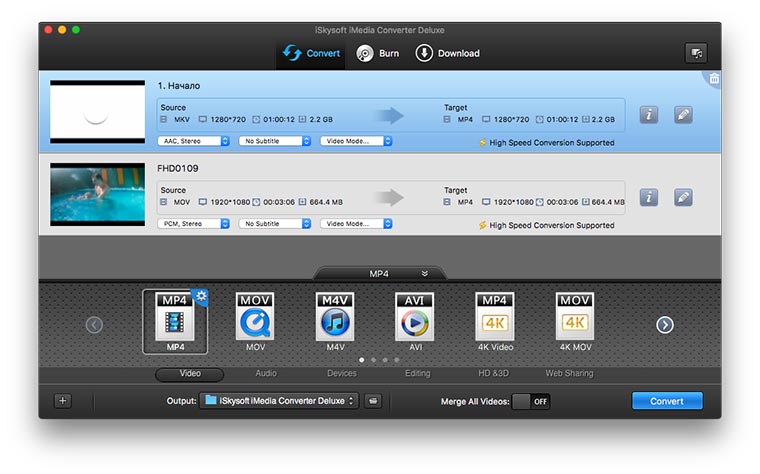Edit the first video with pencil icon
Image resolution: width=760 pixels, height=474 pixels.
tap(683, 114)
